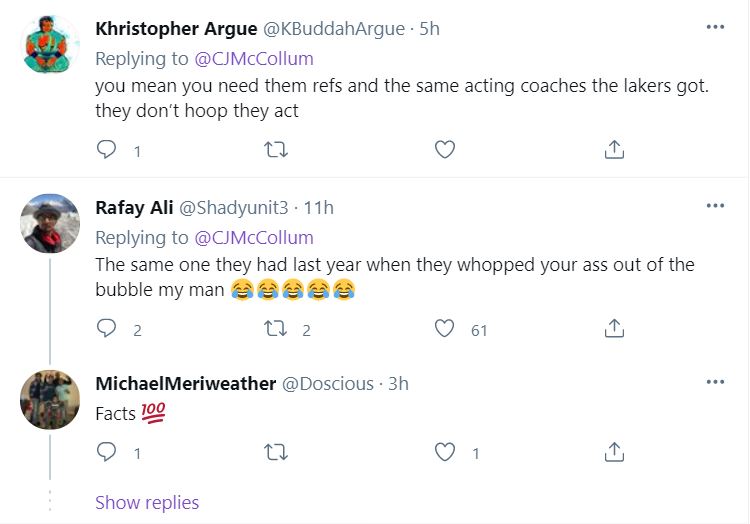Open @CJMcCollum link in Rafay Ali's reply
Viewport: 750px width, 524px height.
(253, 237)
